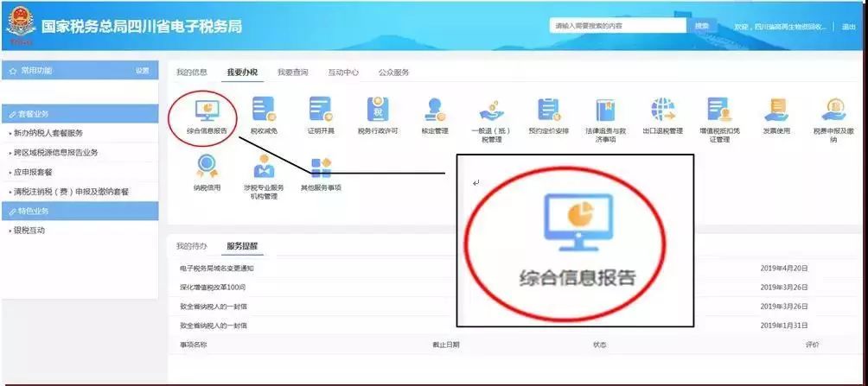Open the 互动中心 tab
Screen dimensions: 868x386
pos(343,73)
